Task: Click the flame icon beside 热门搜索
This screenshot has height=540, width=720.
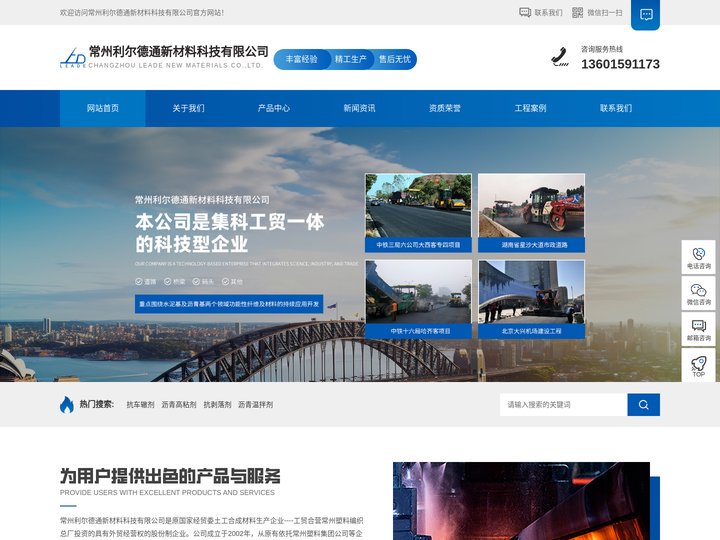Action: coord(67,405)
